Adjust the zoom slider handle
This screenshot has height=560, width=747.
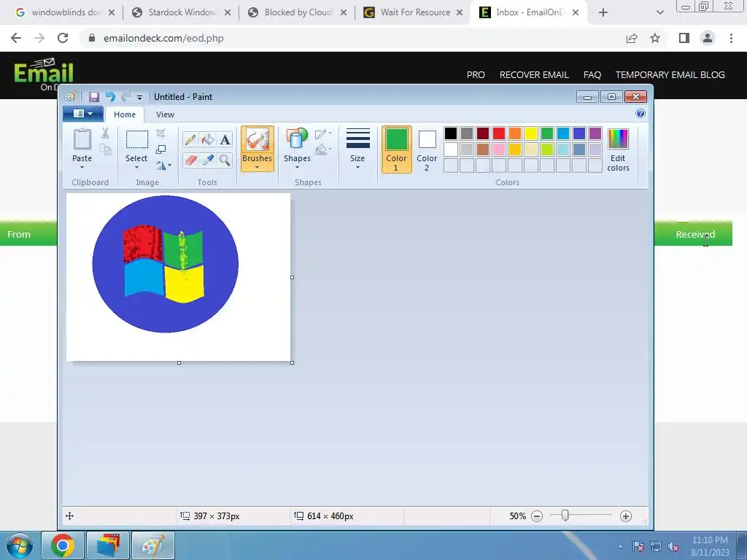[x=565, y=516]
